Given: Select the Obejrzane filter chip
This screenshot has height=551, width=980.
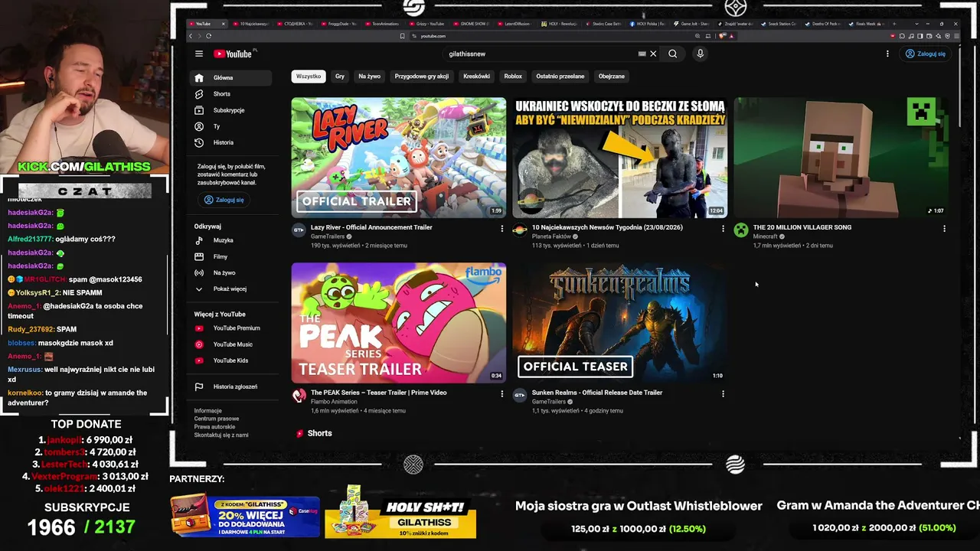Looking at the screenshot, I should 612,77.
